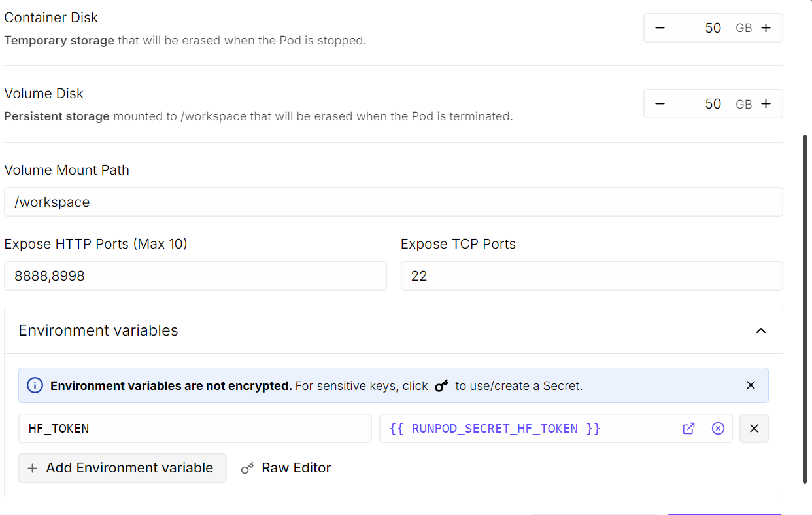Increase Volume Disk size
The width and height of the screenshot is (812, 515).
(x=766, y=103)
